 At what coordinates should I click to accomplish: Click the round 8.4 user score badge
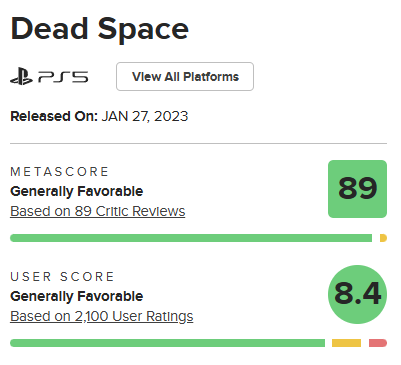point(357,294)
